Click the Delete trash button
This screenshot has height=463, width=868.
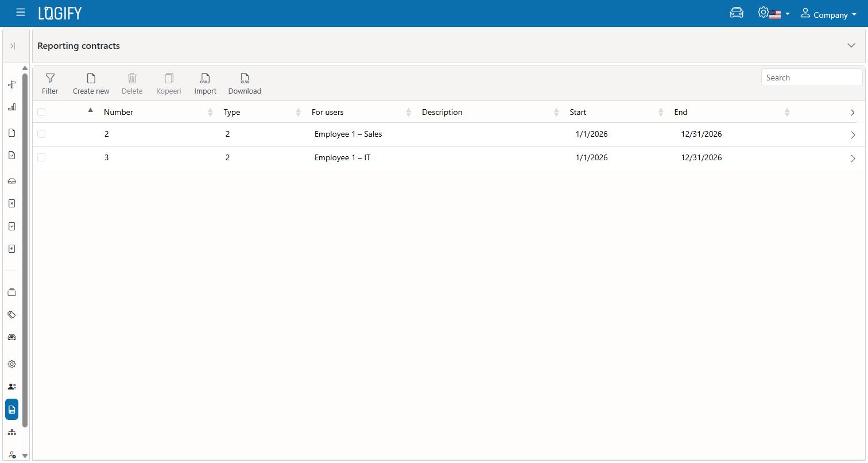click(x=132, y=84)
